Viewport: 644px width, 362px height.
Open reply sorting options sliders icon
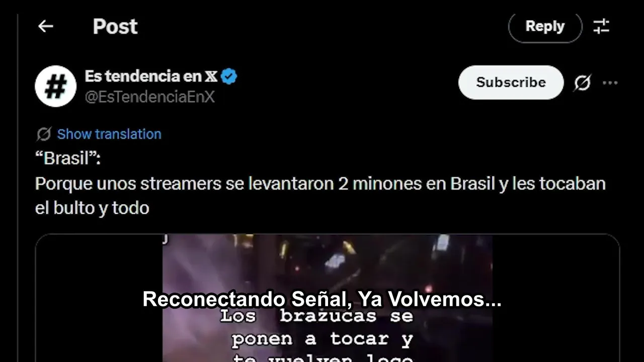point(601,26)
